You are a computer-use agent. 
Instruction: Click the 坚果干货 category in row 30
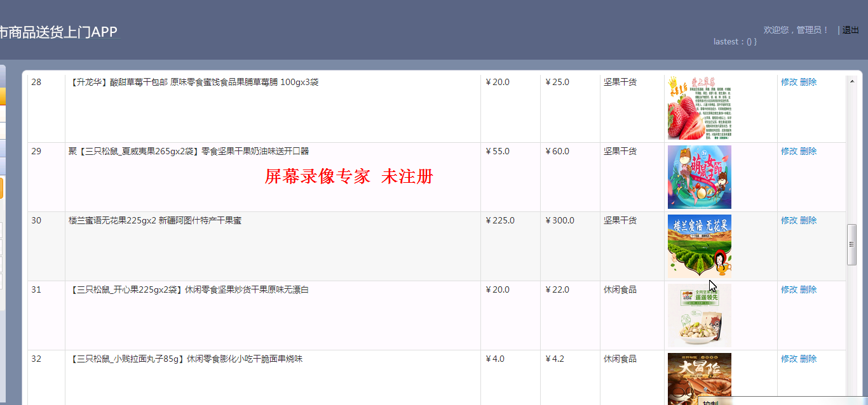[620, 220]
